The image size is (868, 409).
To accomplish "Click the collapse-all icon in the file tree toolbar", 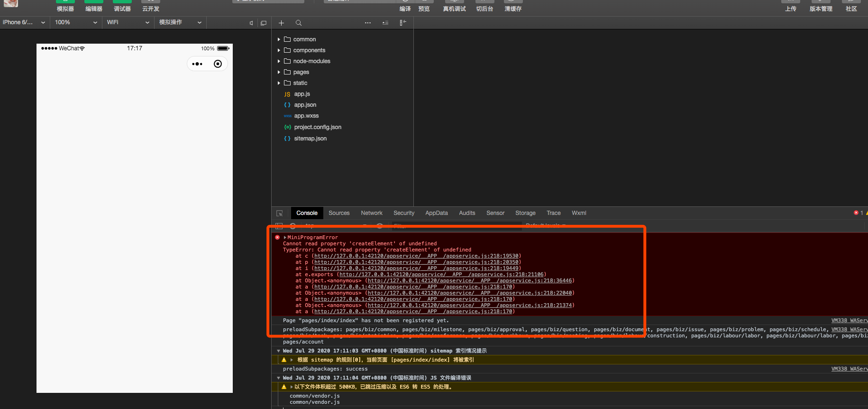I will [385, 23].
